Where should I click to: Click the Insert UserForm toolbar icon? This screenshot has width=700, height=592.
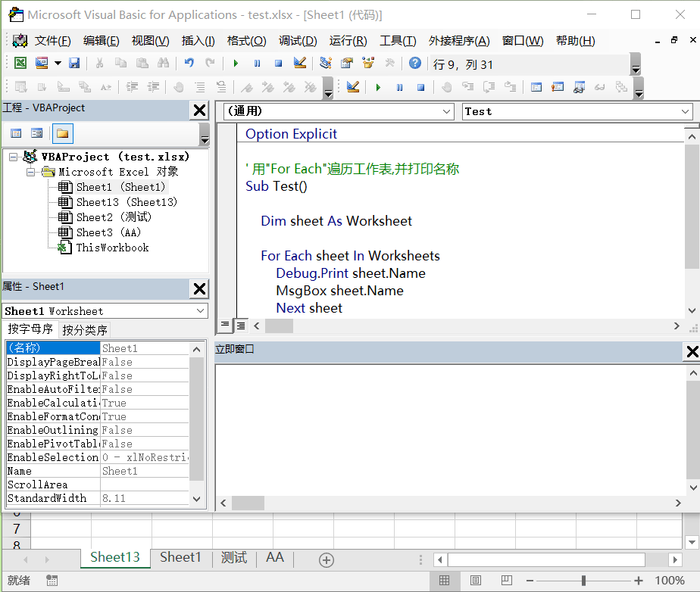pyautogui.click(x=42, y=63)
